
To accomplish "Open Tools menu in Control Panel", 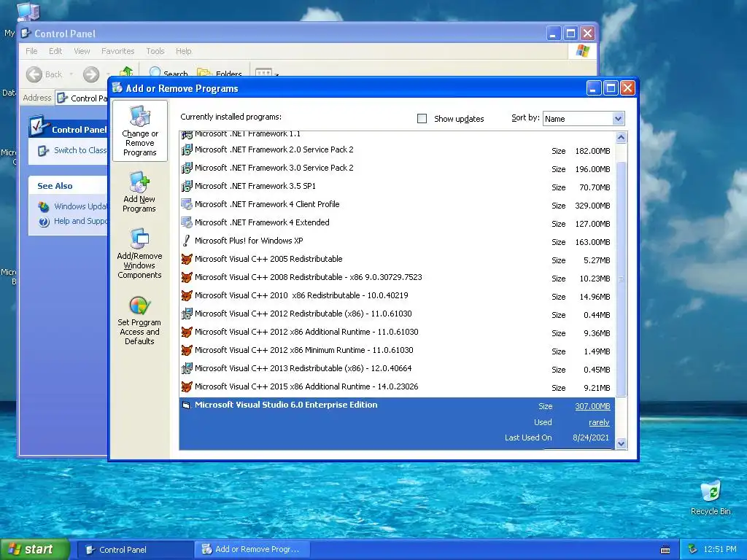I will click(155, 51).
